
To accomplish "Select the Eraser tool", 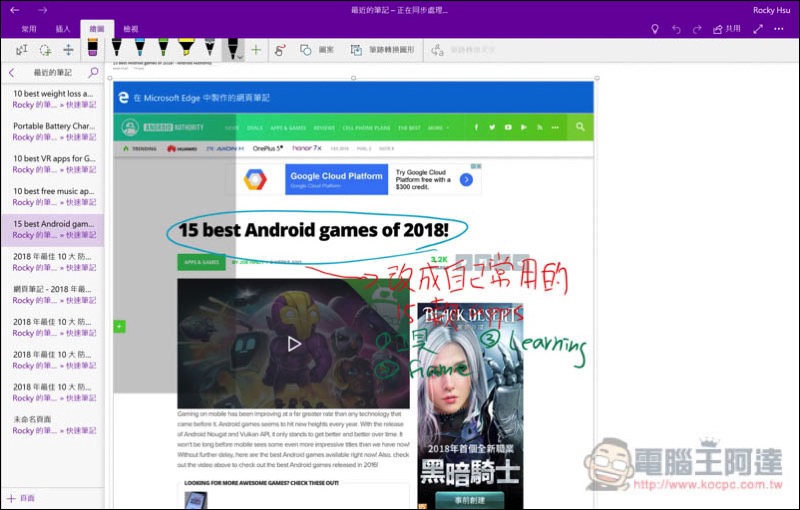I will [x=92, y=47].
